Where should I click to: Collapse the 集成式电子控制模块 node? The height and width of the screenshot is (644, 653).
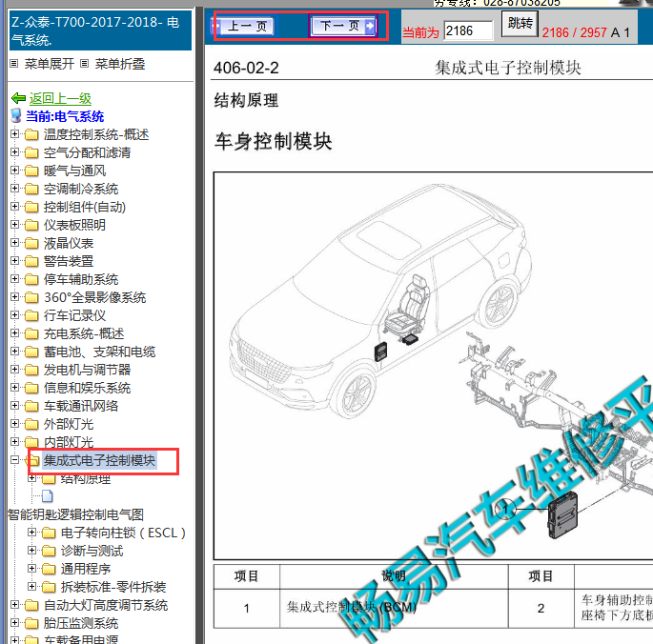(x=14, y=459)
